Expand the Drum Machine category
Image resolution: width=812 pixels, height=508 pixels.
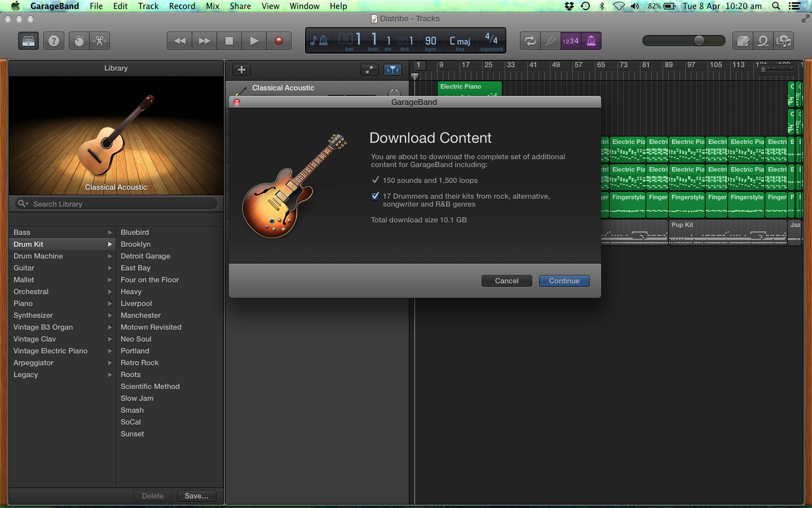(110, 256)
